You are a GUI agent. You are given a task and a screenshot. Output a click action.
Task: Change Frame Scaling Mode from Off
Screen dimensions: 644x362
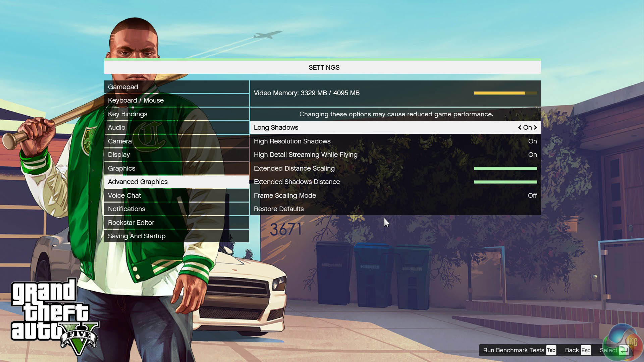click(x=532, y=195)
